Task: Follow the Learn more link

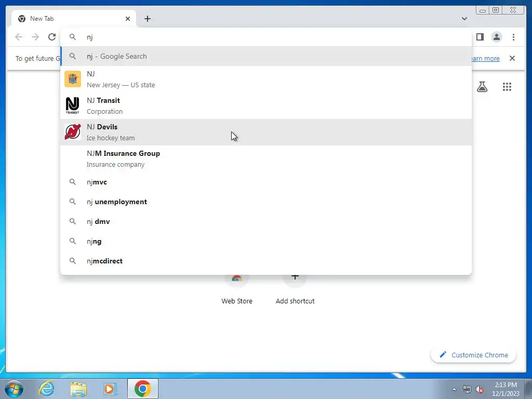Action: [485, 58]
